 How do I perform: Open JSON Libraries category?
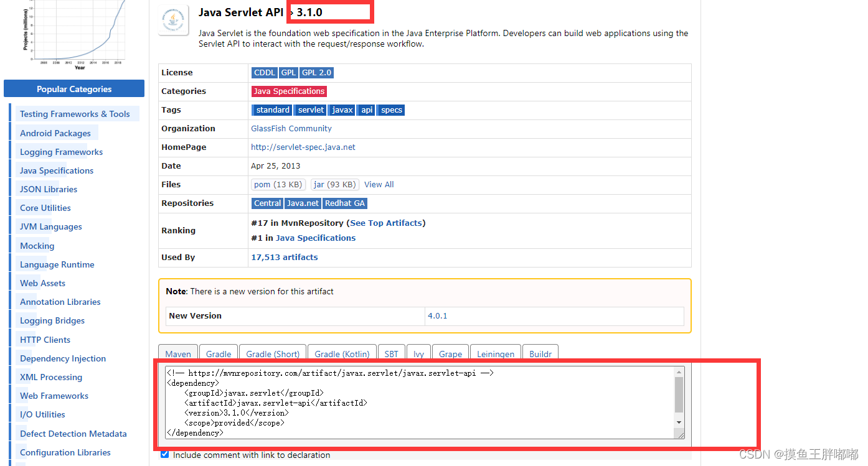[x=49, y=189]
